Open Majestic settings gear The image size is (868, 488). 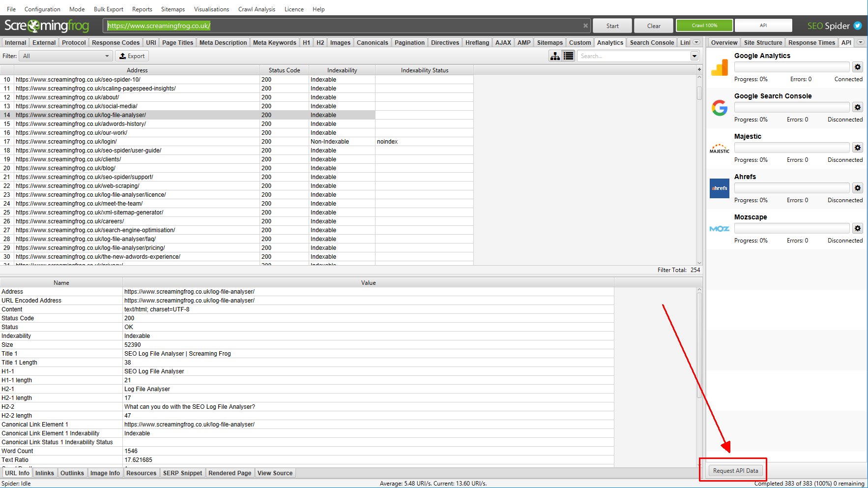857,148
